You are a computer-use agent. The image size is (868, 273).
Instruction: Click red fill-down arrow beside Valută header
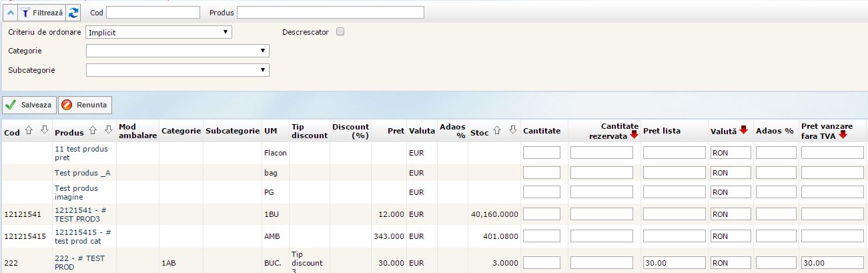743,130
